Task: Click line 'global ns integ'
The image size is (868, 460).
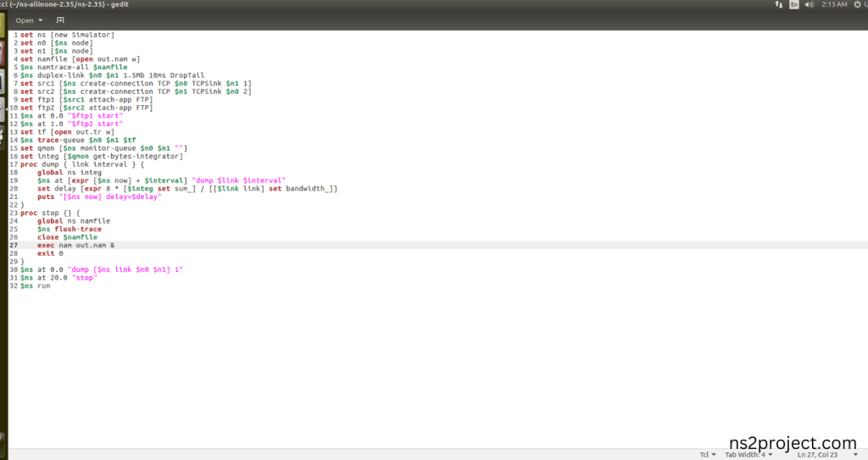Action: (70, 173)
